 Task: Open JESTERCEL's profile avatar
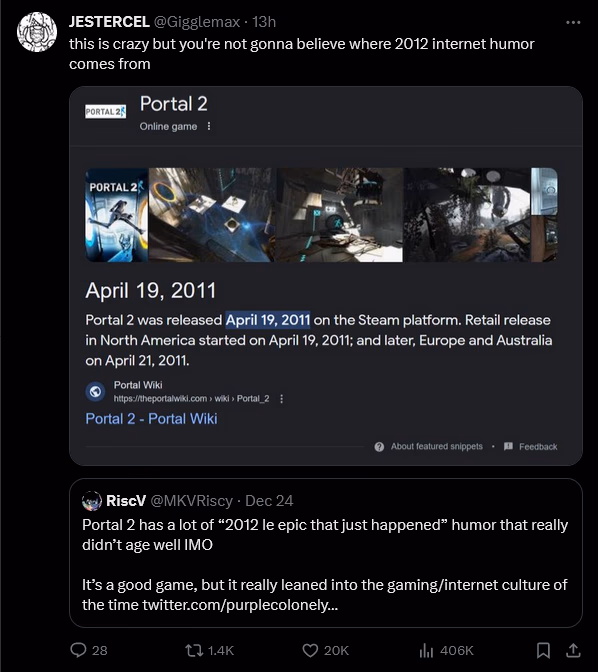pos(37,32)
